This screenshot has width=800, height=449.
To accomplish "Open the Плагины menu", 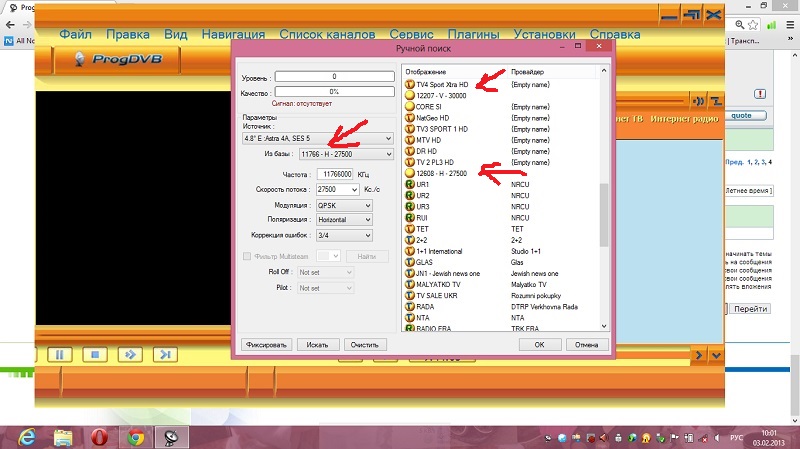I will click(473, 33).
